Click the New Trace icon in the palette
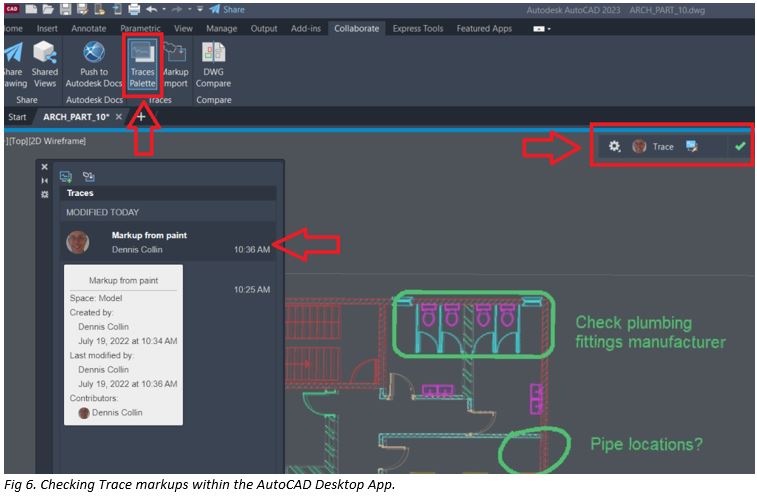The height and width of the screenshot is (498, 757). (x=66, y=177)
